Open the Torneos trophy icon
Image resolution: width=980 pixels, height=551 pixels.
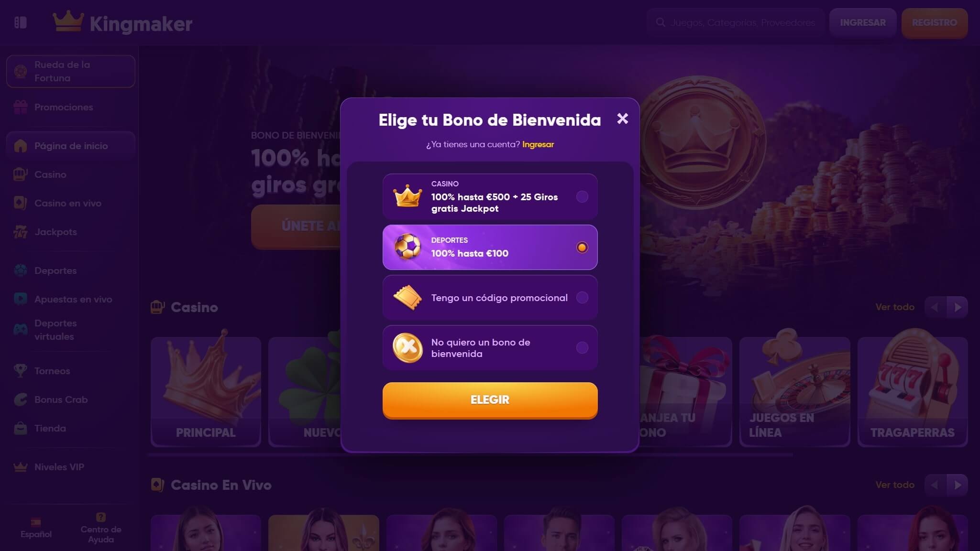pos(21,371)
